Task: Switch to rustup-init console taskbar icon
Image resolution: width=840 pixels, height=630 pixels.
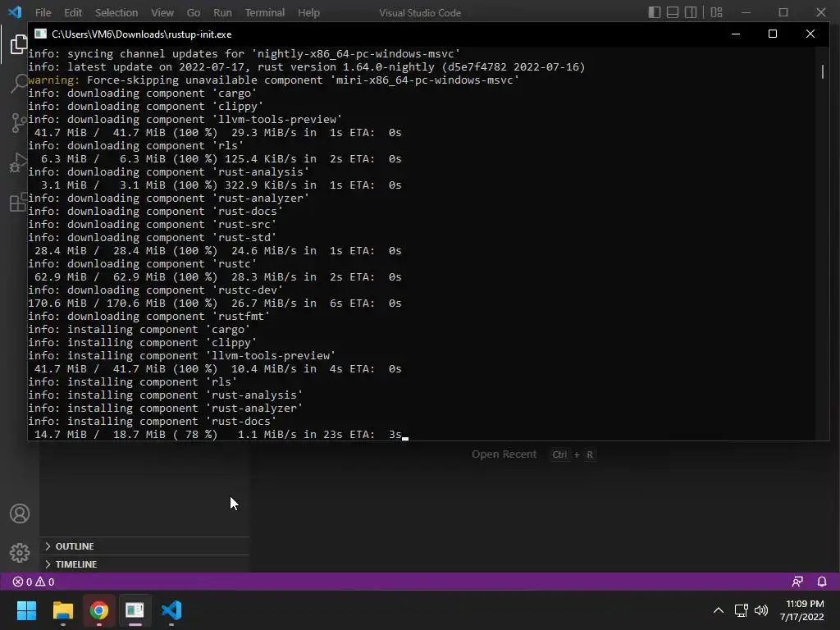Action: point(135,610)
